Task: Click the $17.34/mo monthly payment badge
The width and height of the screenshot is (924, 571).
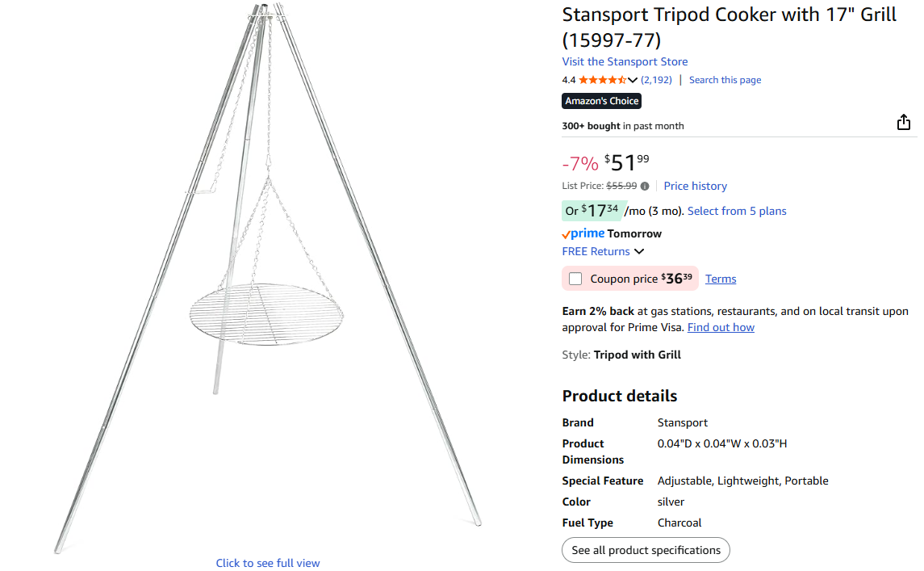Action: [592, 211]
